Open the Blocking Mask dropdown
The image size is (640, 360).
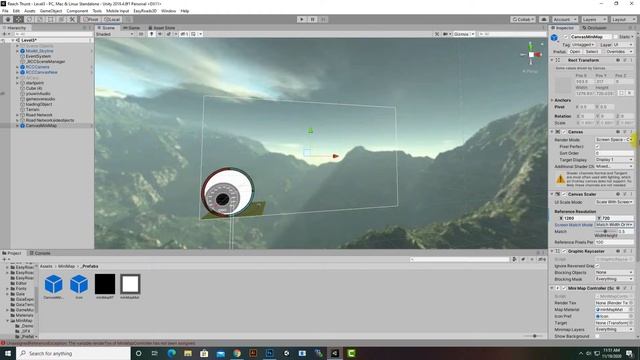(614, 279)
